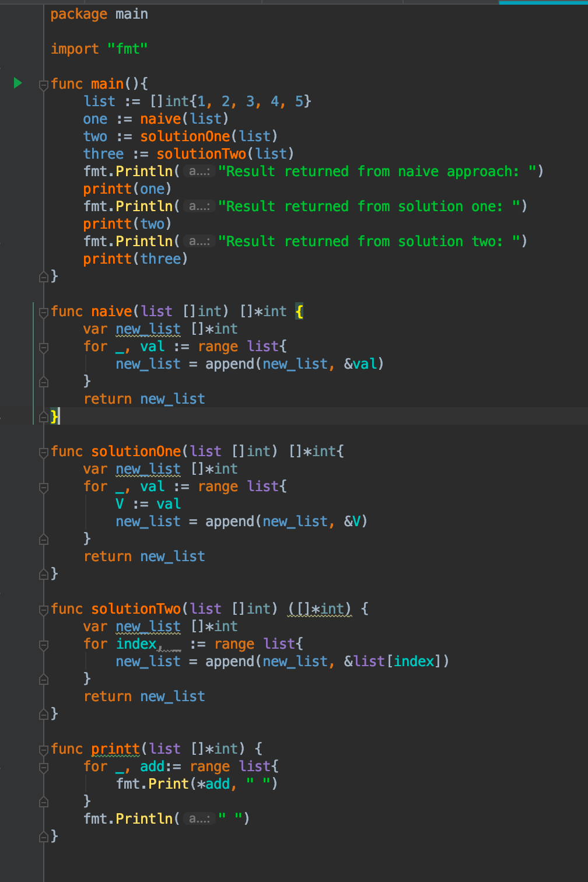Click parameter hint inlay in first Println call

198,171
